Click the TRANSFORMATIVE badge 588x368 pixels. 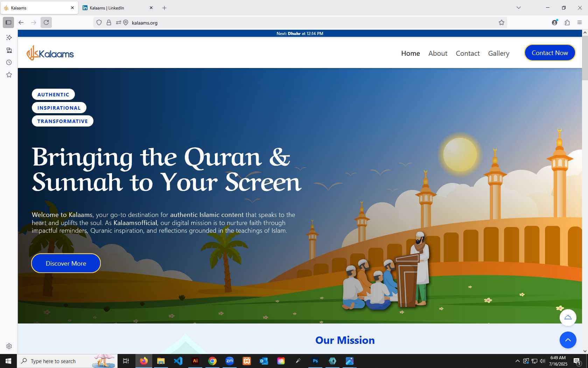click(x=62, y=121)
